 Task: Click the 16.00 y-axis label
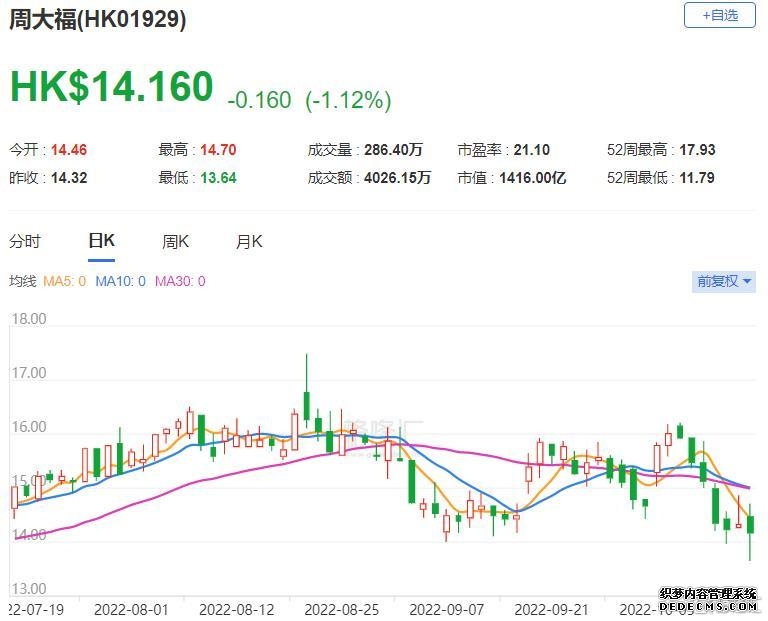29,427
